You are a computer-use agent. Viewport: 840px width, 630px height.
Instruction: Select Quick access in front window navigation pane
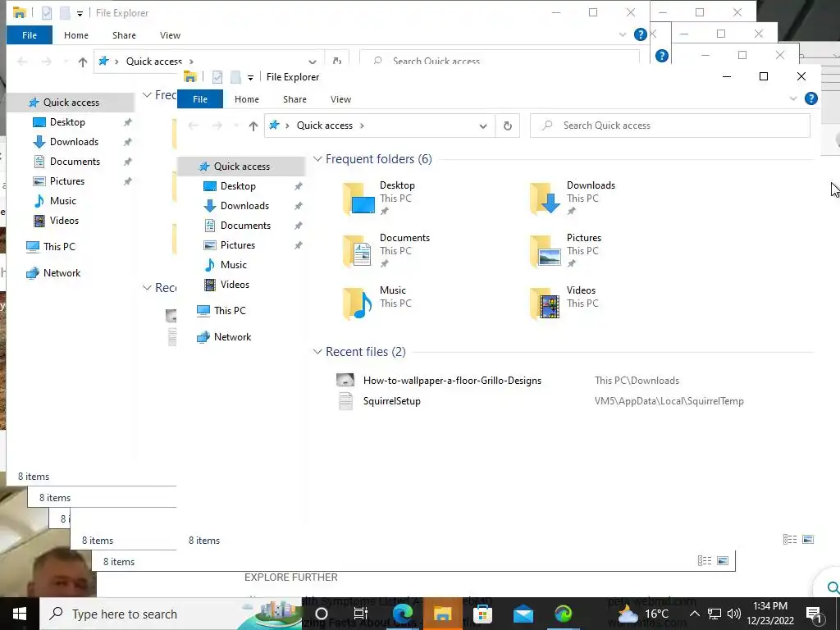point(242,166)
